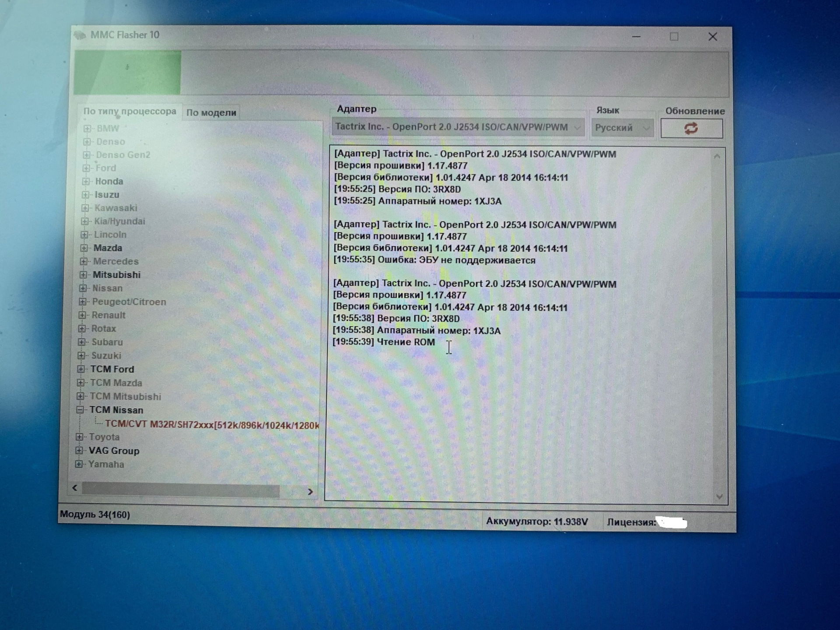Expand the Honda tree node
840x630 pixels.
pos(86,181)
